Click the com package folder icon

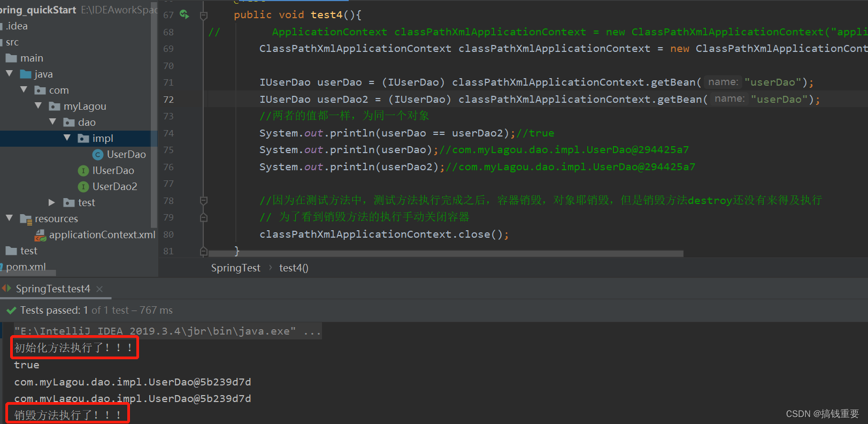(40, 90)
